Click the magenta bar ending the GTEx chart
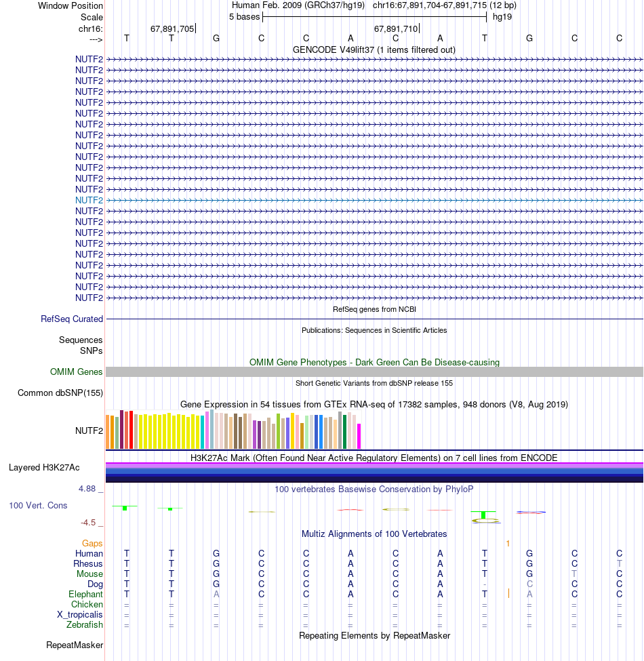This screenshot has width=644, height=661. coord(359,437)
